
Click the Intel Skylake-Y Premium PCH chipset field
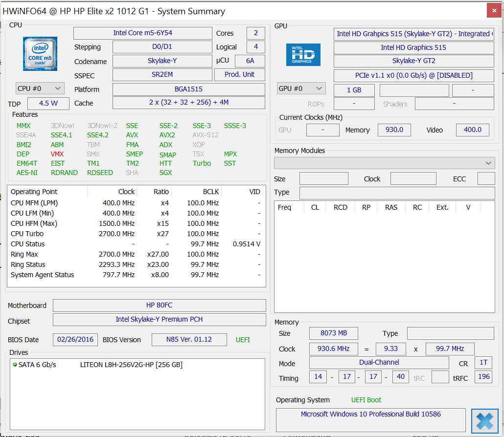point(159,320)
